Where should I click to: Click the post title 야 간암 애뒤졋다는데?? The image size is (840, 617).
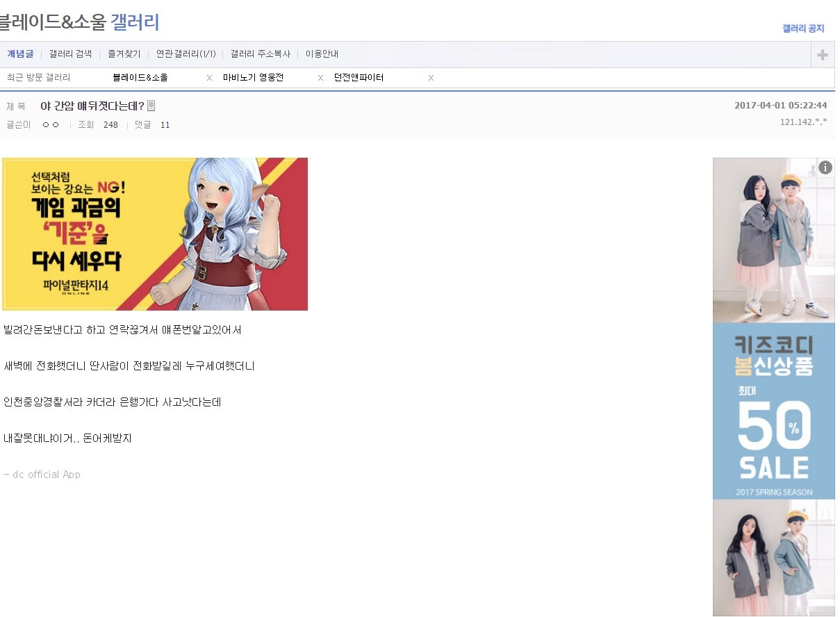92,106
